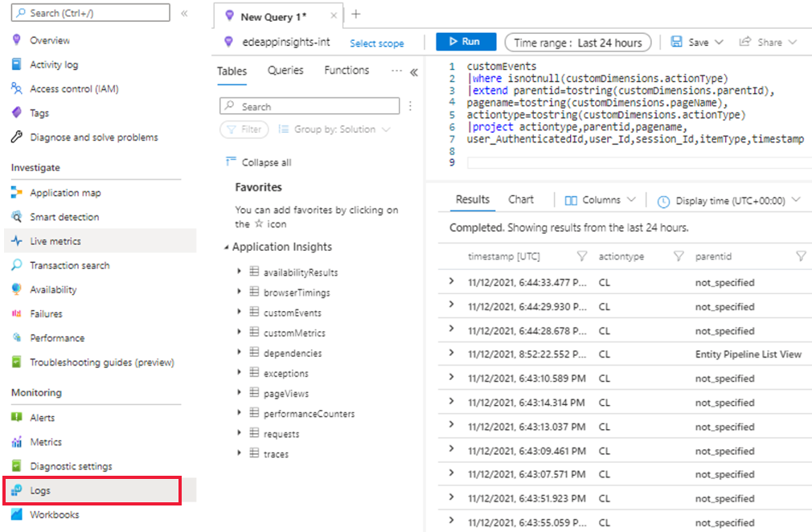Open the Alerts icon in Monitoring
This screenshot has height=532, width=812.
click(x=17, y=418)
